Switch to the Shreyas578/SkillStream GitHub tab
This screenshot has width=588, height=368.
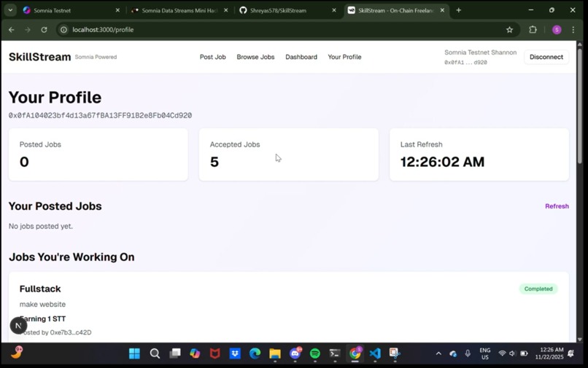click(288, 10)
